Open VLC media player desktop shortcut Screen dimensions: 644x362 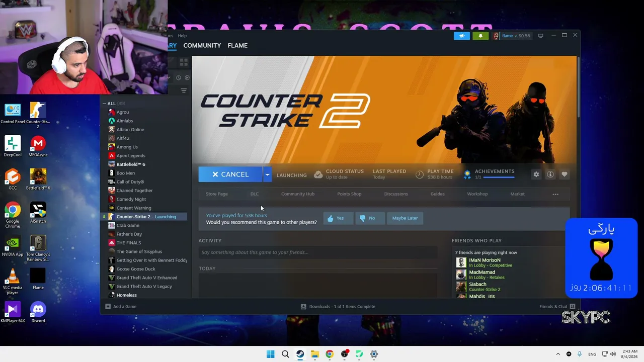(13, 282)
